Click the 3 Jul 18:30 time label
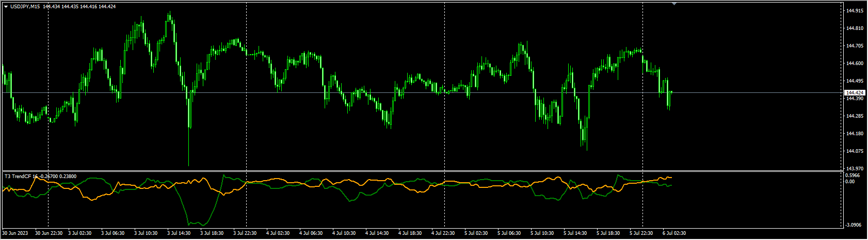Image resolution: width=868 pixels, height=240 pixels. [x=212, y=233]
